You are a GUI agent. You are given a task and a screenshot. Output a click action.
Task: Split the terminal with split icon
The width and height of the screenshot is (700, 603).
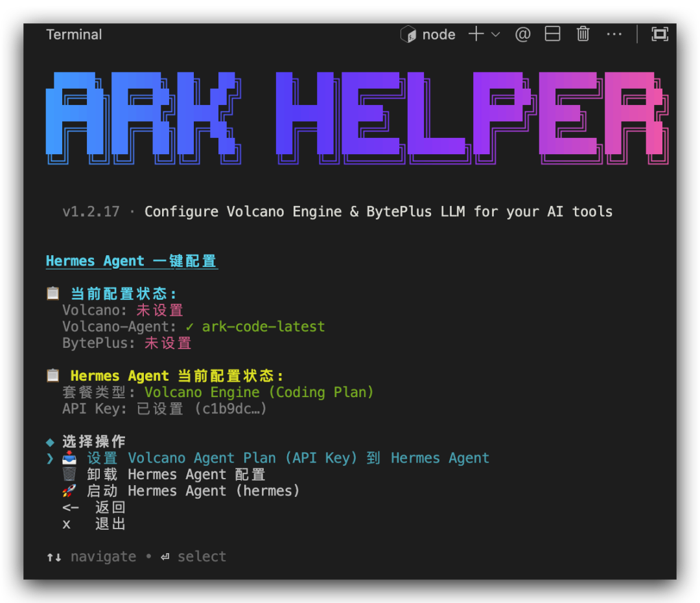pos(552,34)
